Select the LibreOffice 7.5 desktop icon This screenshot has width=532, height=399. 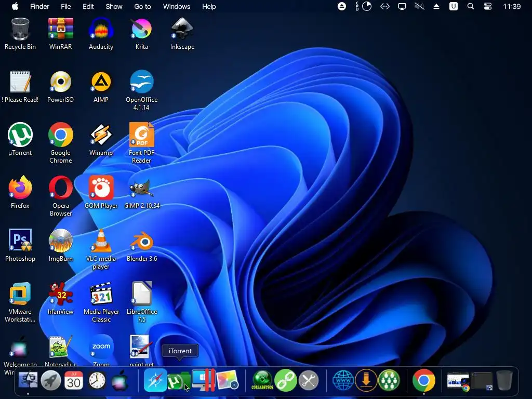coord(141,302)
